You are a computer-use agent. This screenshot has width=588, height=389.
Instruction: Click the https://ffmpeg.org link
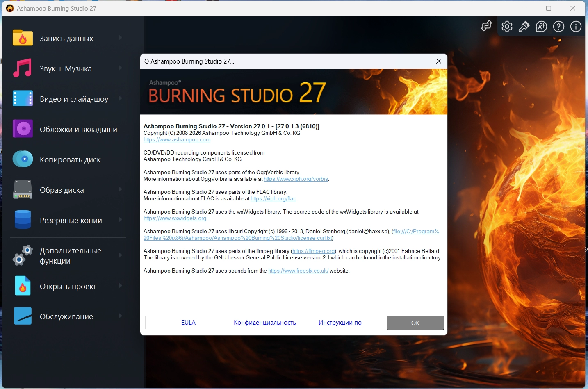pos(313,251)
